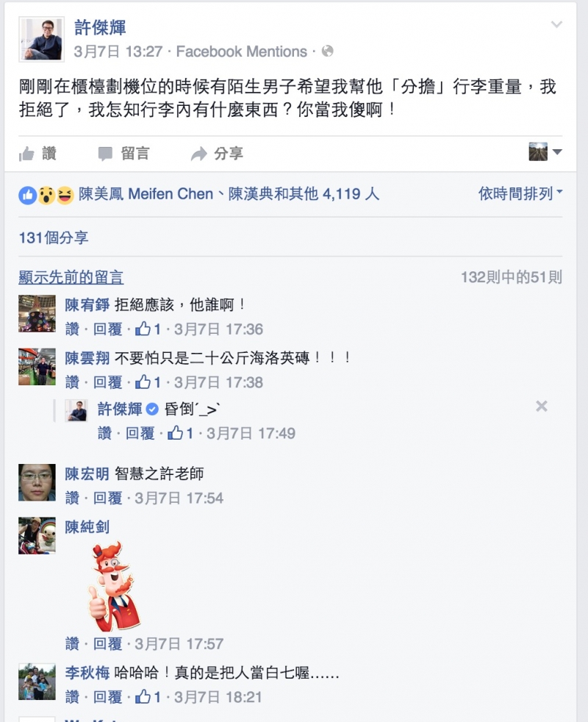Click the 留言 comment bubble icon
588x722 pixels.
[105, 154]
